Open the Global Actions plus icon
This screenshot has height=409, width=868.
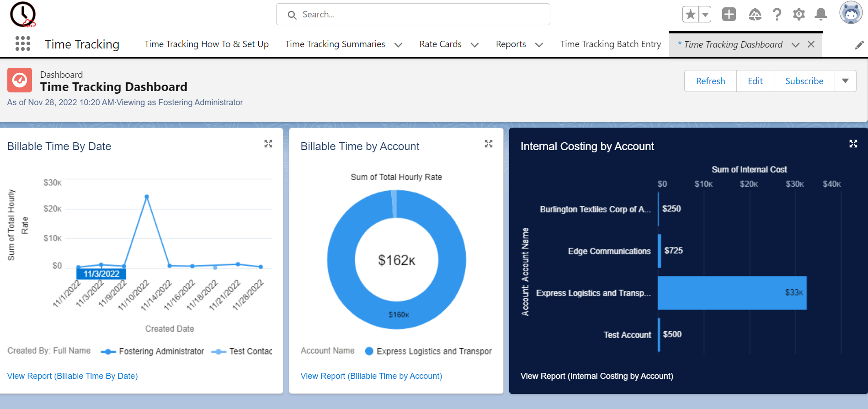point(729,15)
